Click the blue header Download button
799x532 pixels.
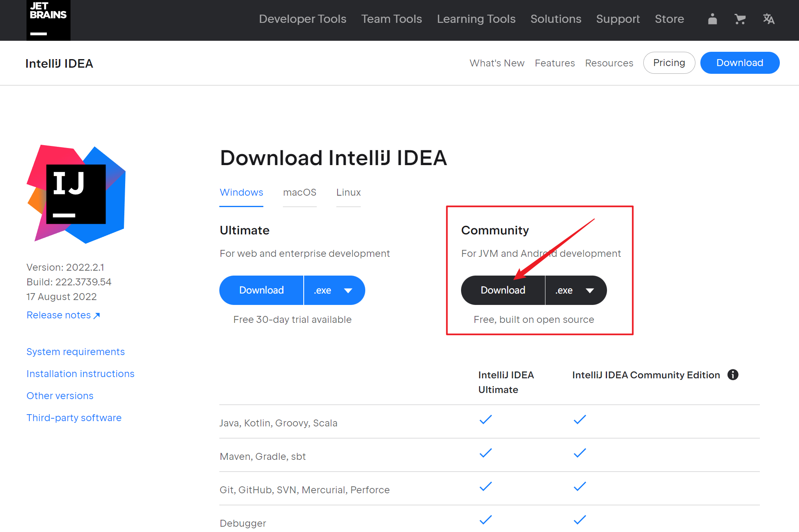pyautogui.click(x=739, y=63)
